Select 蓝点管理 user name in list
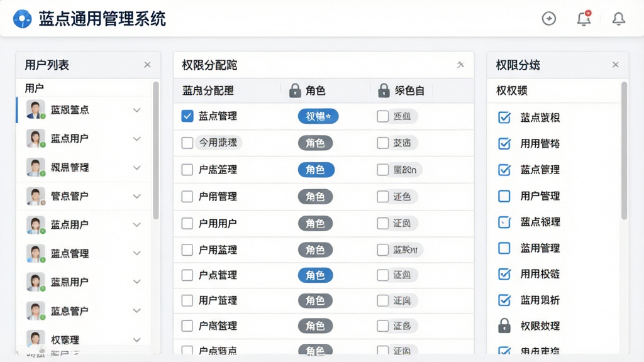Viewport: 644px width, 362px height. [x=70, y=253]
